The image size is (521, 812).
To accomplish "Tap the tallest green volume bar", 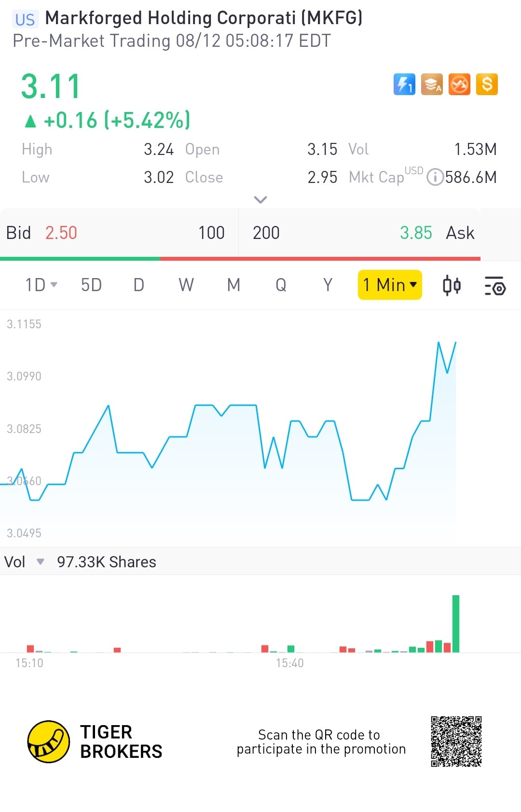I will point(456,624).
